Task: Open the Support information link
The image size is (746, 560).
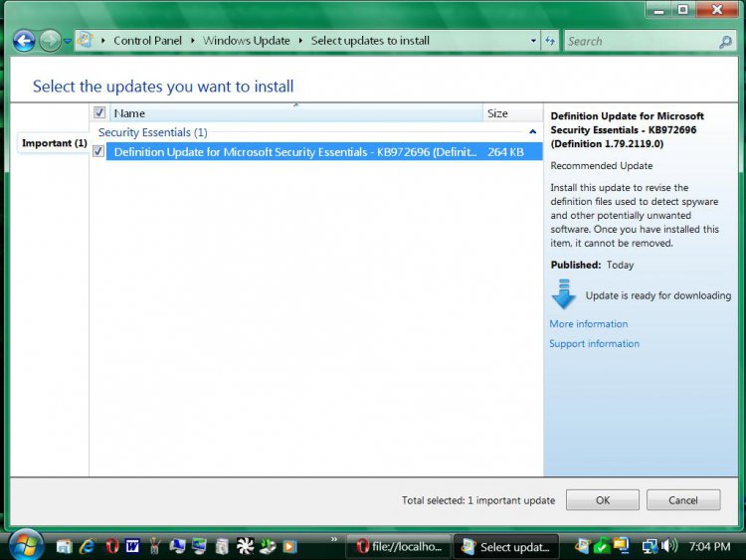Action: tap(594, 343)
